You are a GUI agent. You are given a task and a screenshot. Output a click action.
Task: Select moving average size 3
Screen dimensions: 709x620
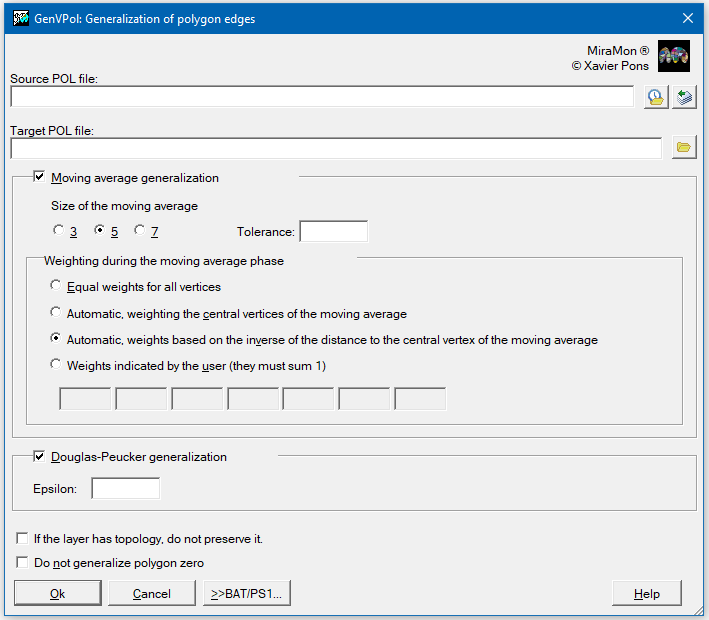click(58, 230)
